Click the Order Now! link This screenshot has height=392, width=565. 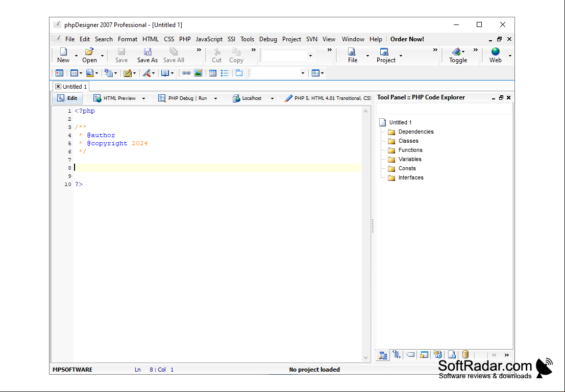point(407,39)
